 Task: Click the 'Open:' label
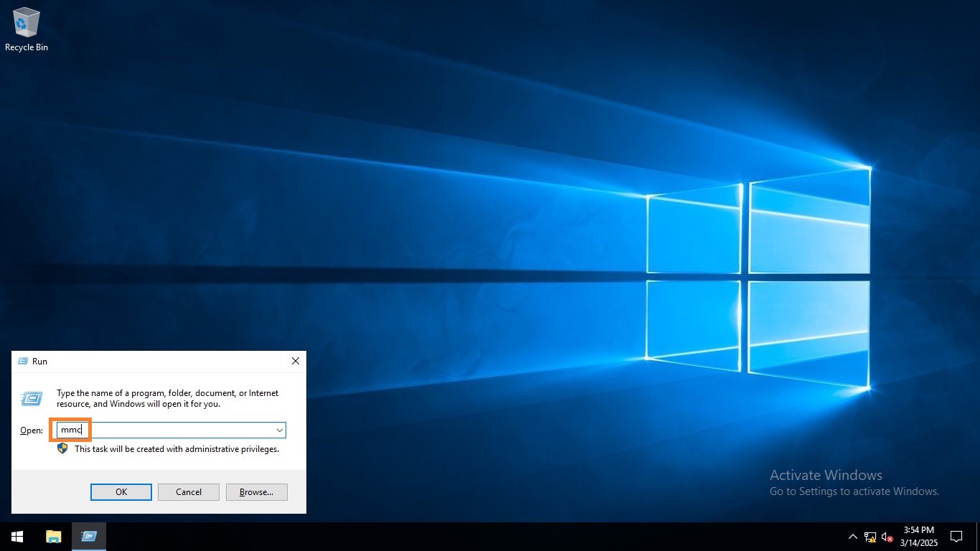coord(32,430)
